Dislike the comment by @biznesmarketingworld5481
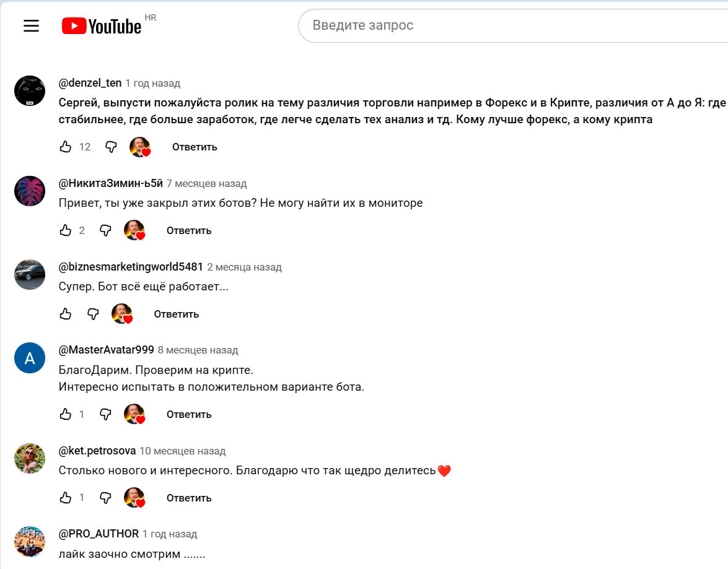The image size is (728, 569). tap(93, 314)
